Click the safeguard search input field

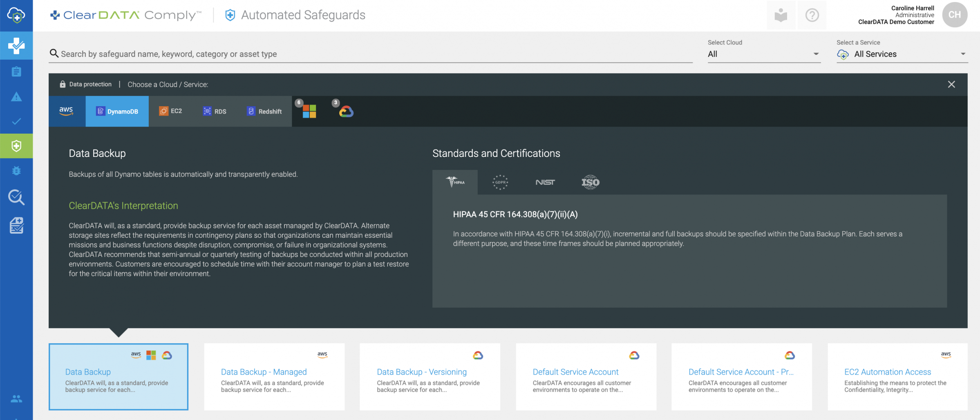point(371,54)
